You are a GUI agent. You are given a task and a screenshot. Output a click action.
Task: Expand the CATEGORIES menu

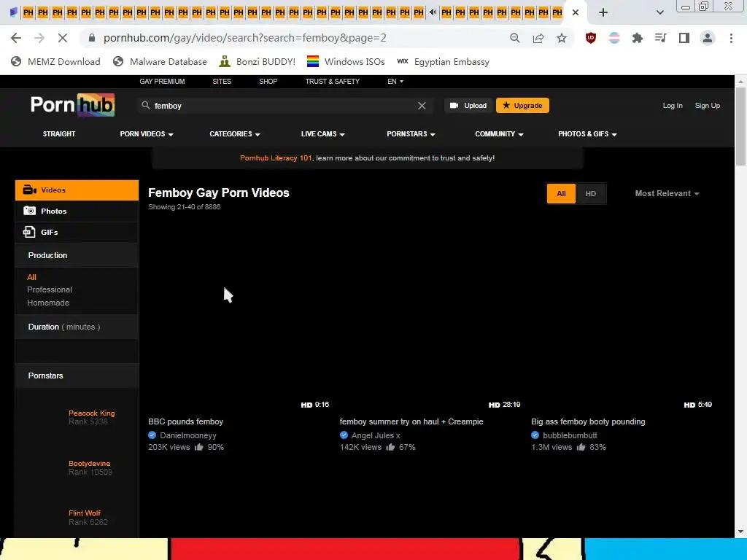click(x=235, y=134)
